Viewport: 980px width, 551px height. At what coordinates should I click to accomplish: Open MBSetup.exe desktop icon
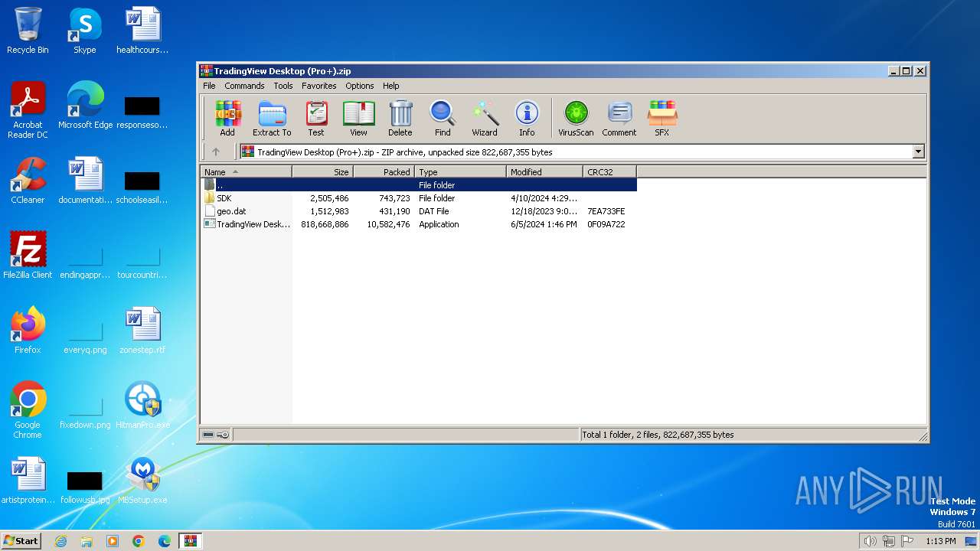[142, 481]
